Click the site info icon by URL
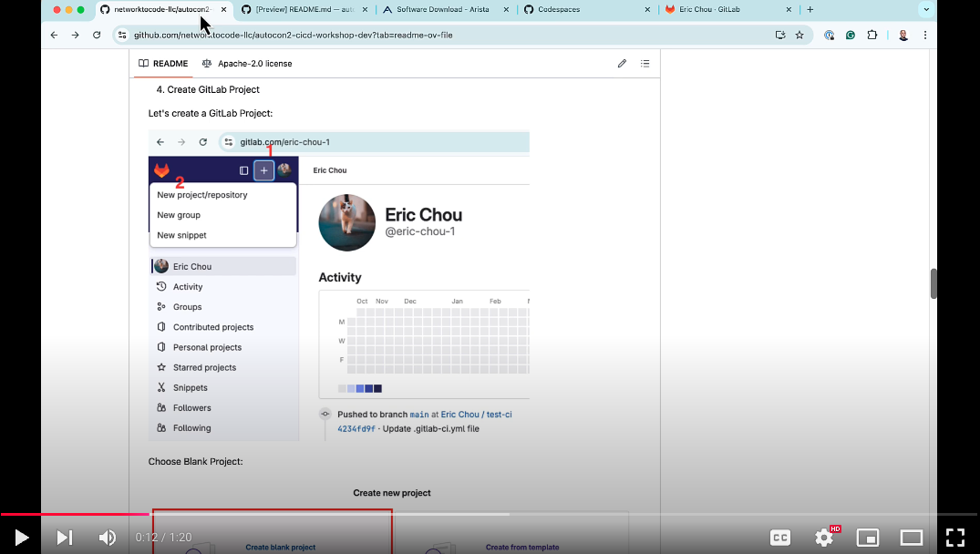Screen dimensions: 980x554 pos(122,35)
